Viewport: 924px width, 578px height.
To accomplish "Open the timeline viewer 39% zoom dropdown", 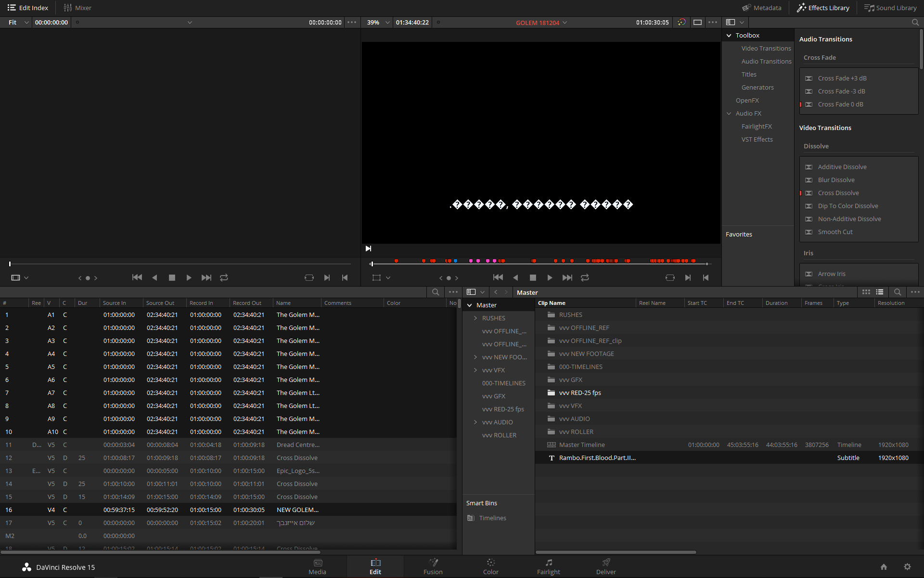I will (378, 22).
